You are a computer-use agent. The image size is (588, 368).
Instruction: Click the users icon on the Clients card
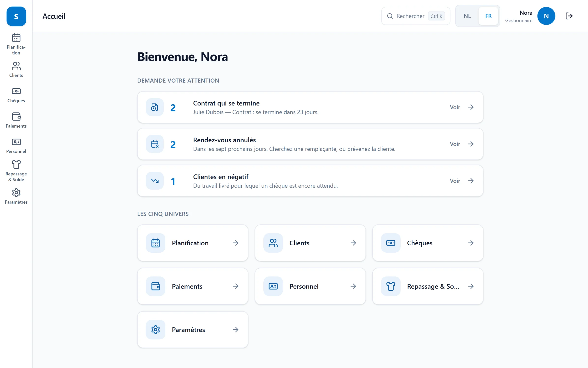tap(273, 243)
